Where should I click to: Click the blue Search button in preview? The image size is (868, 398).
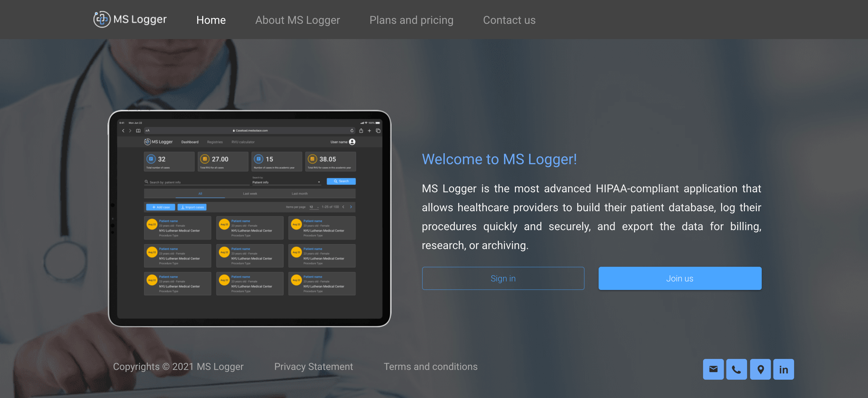click(341, 181)
